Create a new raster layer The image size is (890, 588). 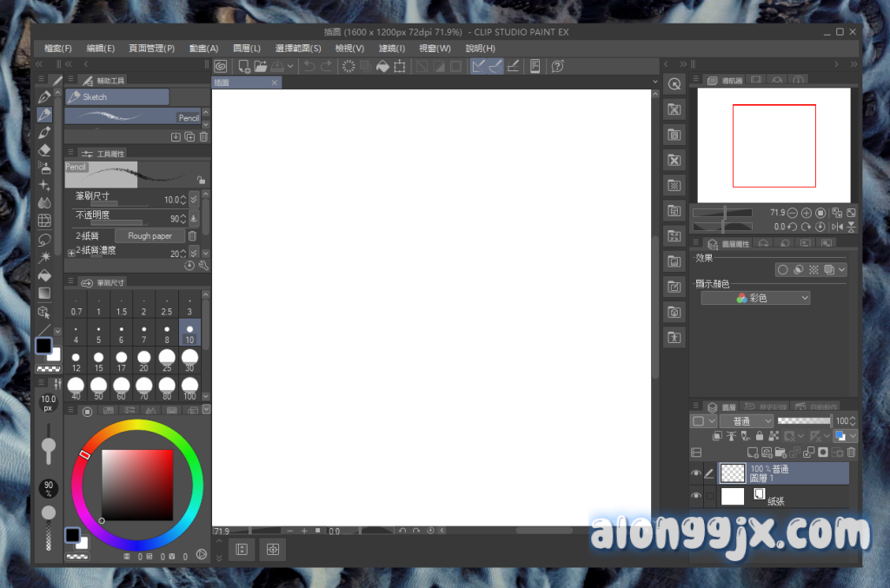(x=753, y=453)
